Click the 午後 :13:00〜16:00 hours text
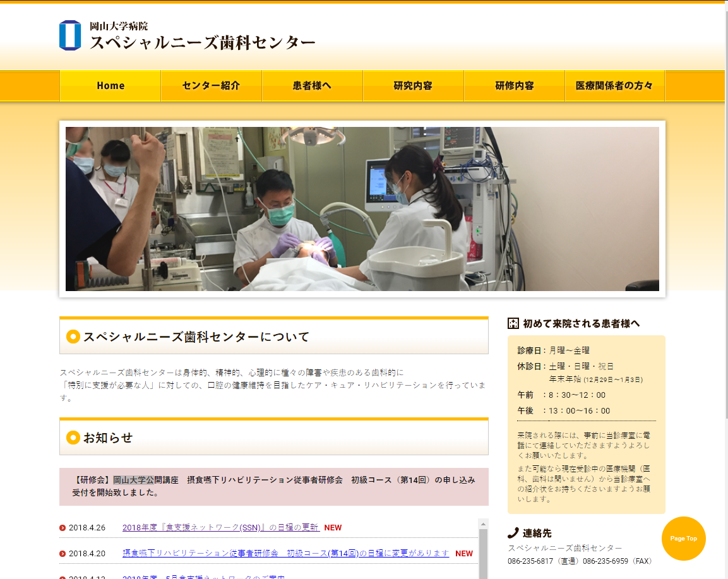The height and width of the screenshot is (579, 728). [564, 411]
